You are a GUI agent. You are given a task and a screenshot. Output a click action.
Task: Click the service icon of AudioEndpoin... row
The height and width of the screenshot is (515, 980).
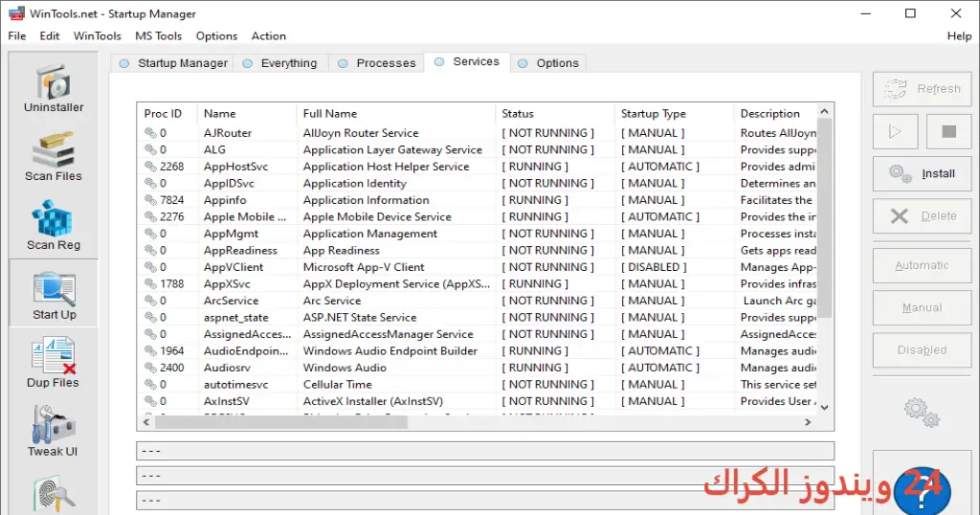tap(150, 350)
